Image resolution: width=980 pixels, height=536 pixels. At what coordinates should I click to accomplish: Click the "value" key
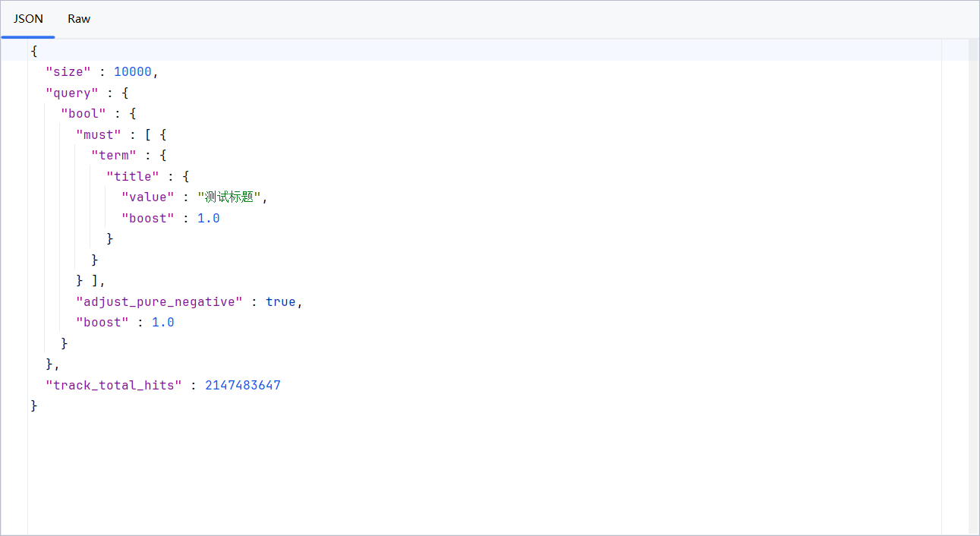(x=148, y=197)
